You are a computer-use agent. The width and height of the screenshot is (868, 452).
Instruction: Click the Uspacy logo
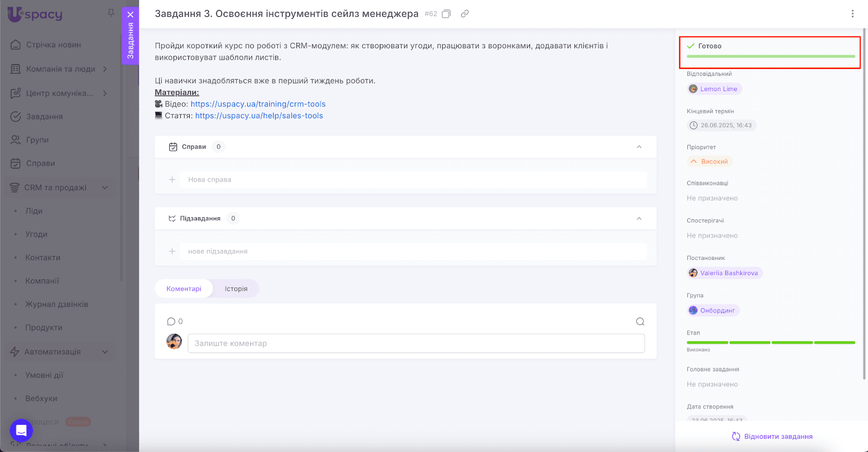tap(35, 15)
